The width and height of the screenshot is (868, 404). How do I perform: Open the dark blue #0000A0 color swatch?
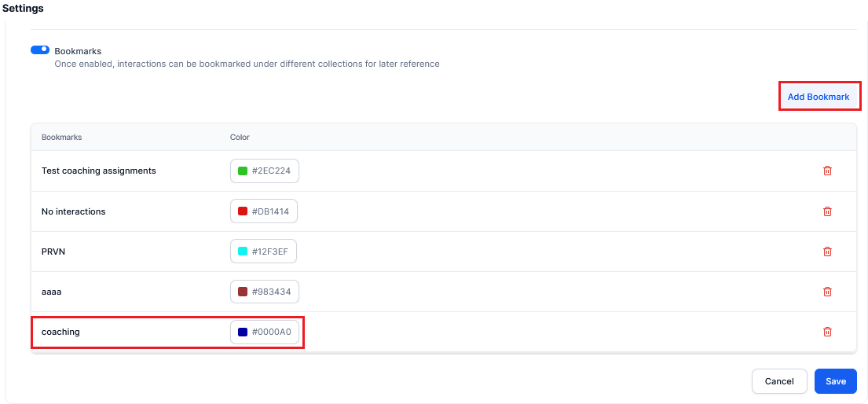tap(244, 332)
